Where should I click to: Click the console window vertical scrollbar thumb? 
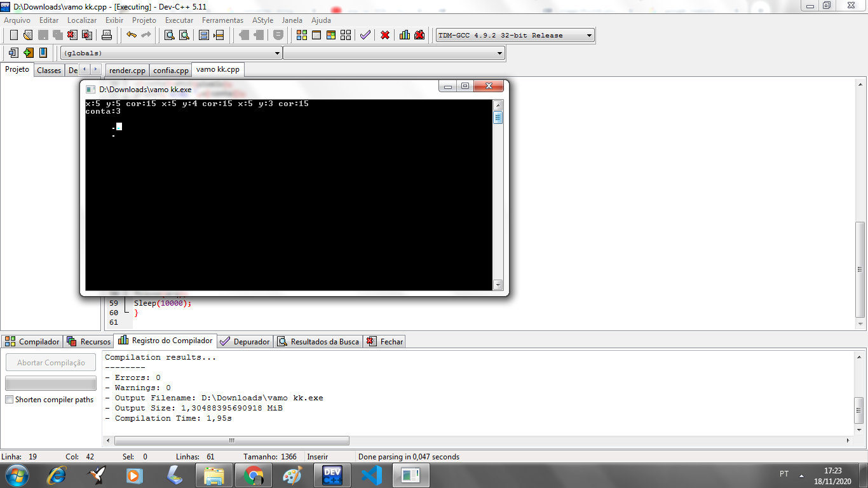[x=498, y=118]
